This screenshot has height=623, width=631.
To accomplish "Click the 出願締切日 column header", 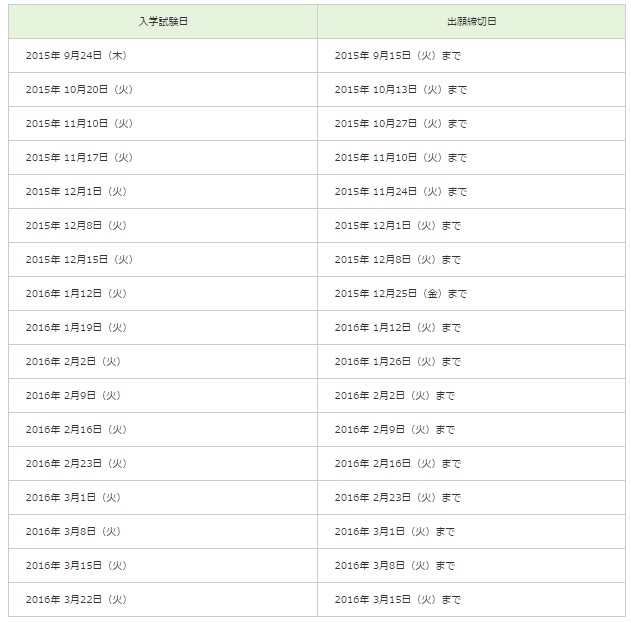I will [471, 21].
